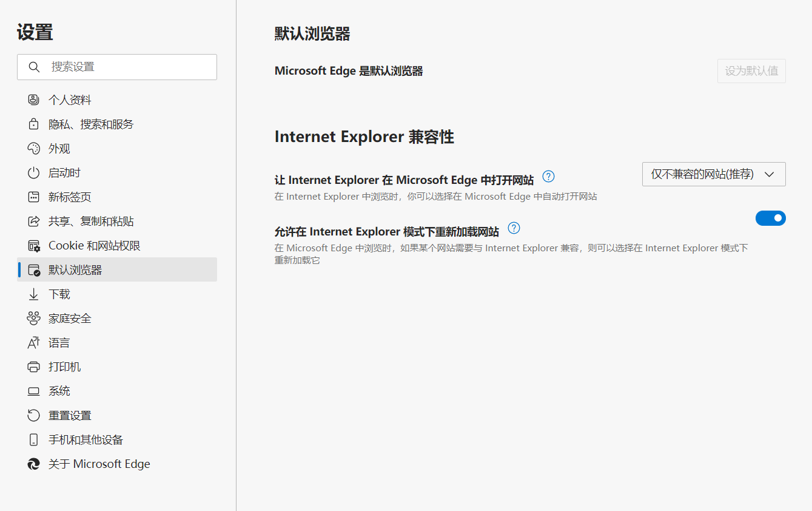Viewport: 812px width, 511px height.
Task: Open 外观 appearance settings via its icon
Action: coord(33,148)
